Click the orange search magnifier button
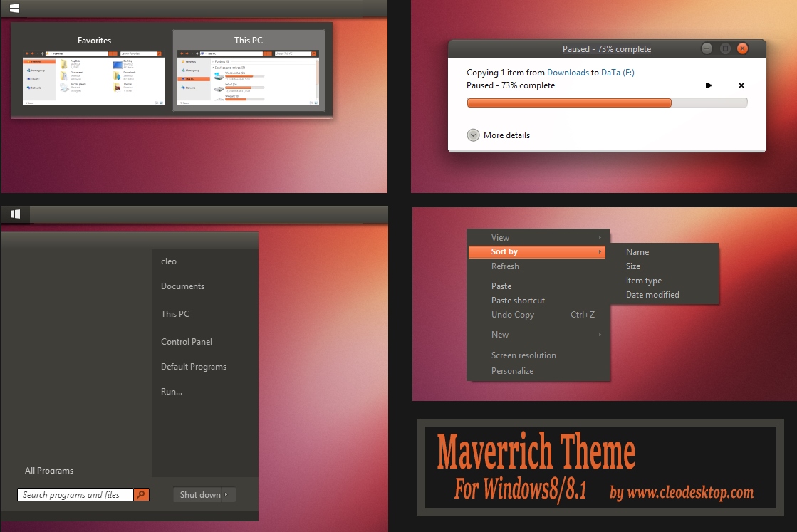The image size is (797, 532). pos(141,494)
